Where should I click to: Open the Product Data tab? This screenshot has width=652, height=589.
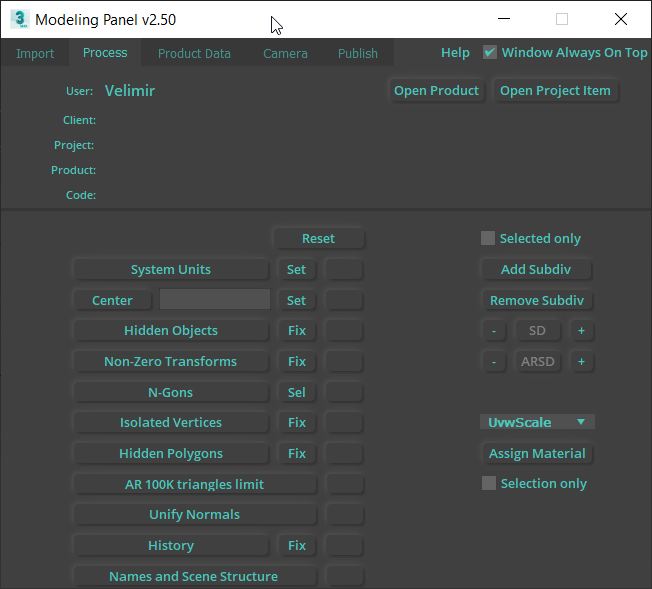coord(194,53)
